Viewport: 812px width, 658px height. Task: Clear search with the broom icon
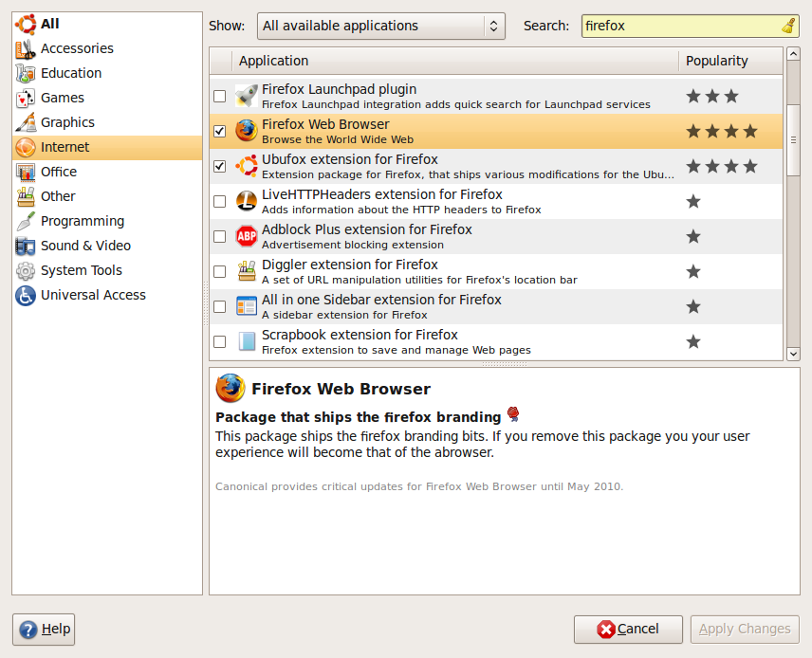(788, 26)
